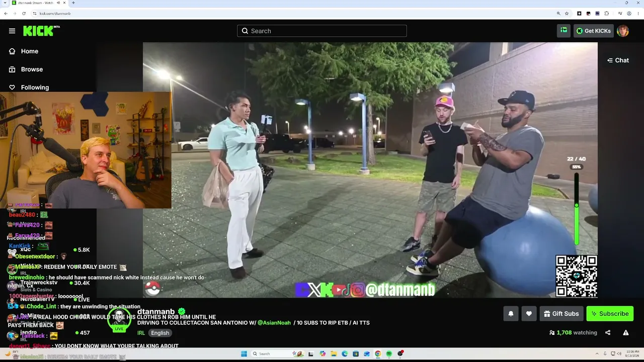Show hidden system tray icons
This screenshot has width=644, height=362.
(x=598, y=354)
